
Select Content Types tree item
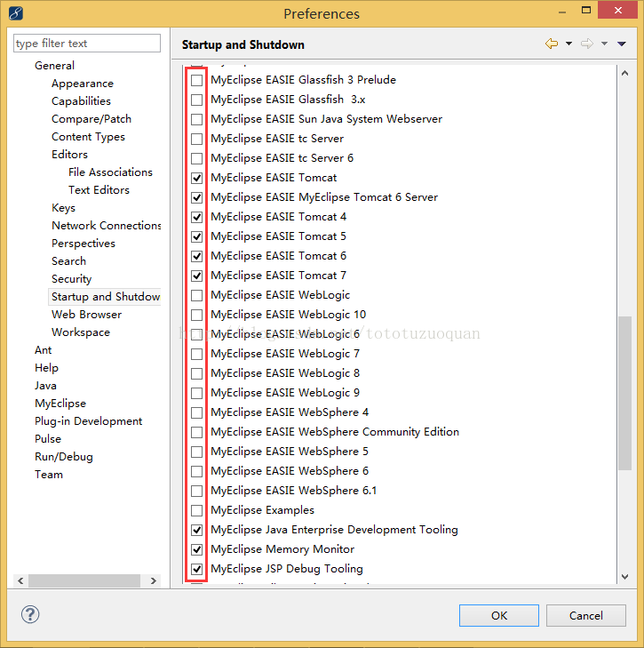[x=88, y=137]
